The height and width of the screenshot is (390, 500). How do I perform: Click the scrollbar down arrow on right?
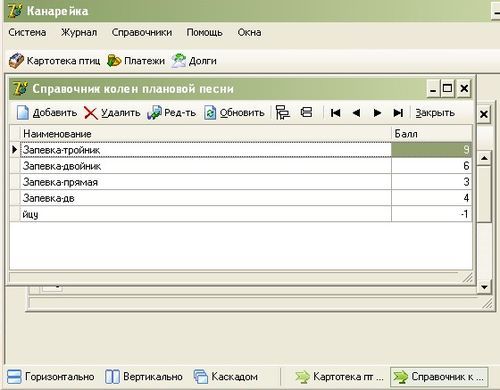click(x=484, y=287)
